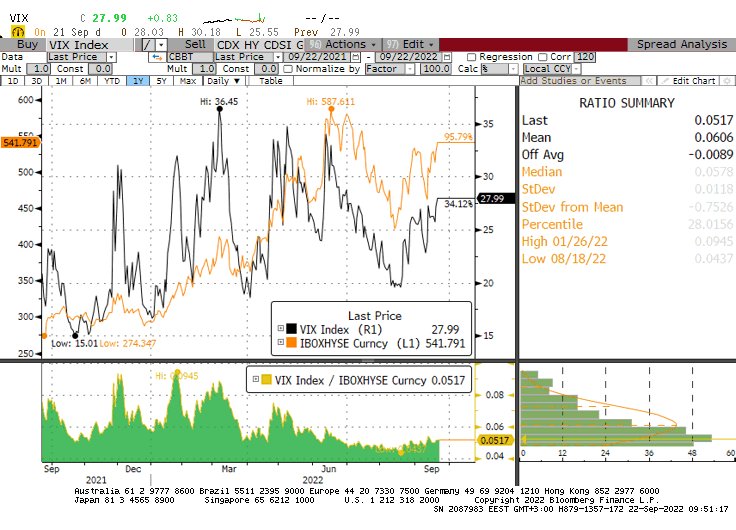
Task: Click the chart settings gear icon
Action: click(x=728, y=81)
